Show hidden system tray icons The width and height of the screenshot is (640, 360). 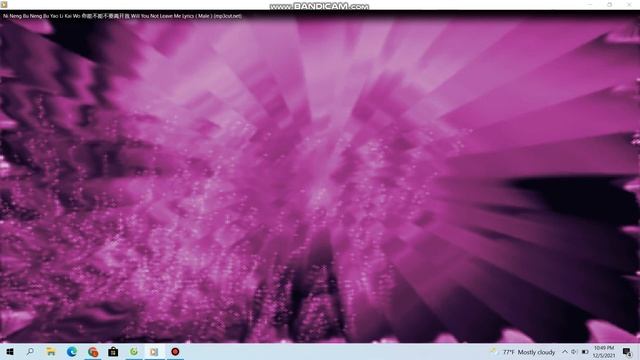(x=565, y=352)
